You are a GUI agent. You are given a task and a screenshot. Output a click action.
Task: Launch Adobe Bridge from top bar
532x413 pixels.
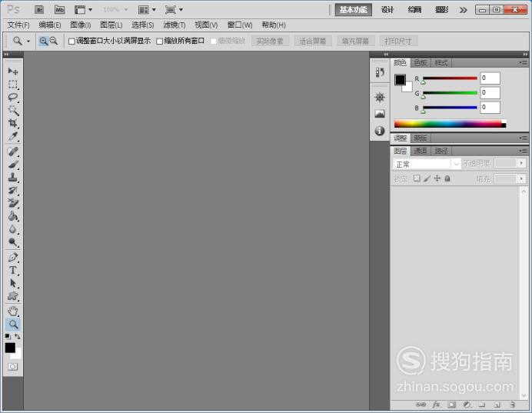click(39, 10)
